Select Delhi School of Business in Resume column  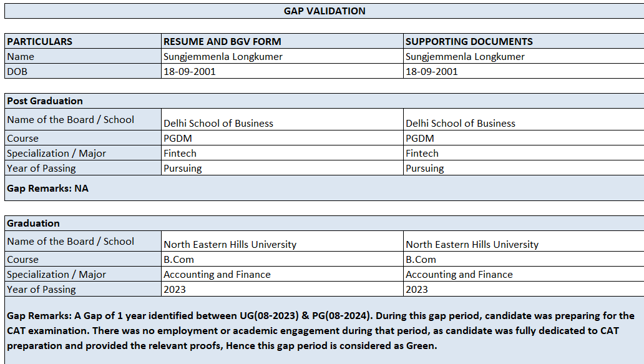[218, 123]
